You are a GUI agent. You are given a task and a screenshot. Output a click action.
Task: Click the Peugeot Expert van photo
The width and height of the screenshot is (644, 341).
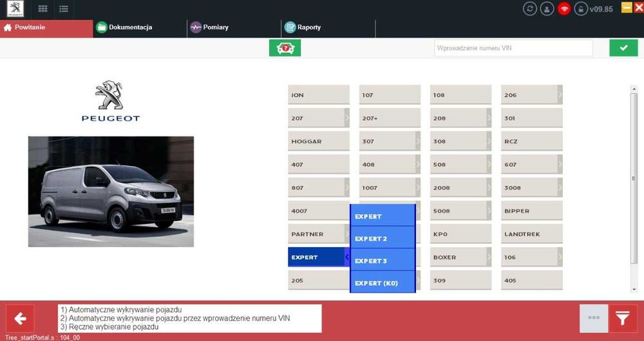pyautogui.click(x=111, y=192)
